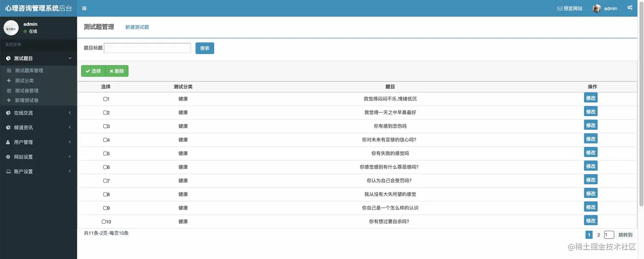Click the user icon beside 用户管理
This screenshot has width=644, height=259.
point(8,142)
